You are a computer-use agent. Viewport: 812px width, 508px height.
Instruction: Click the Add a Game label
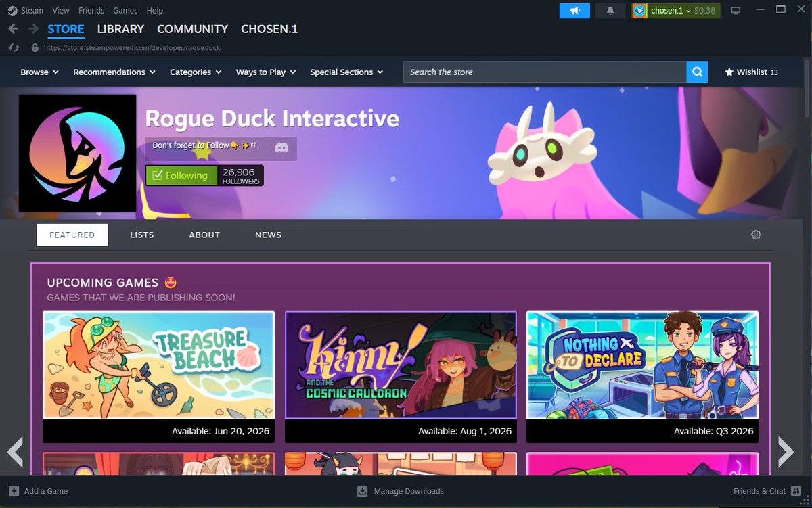coord(46,491)
